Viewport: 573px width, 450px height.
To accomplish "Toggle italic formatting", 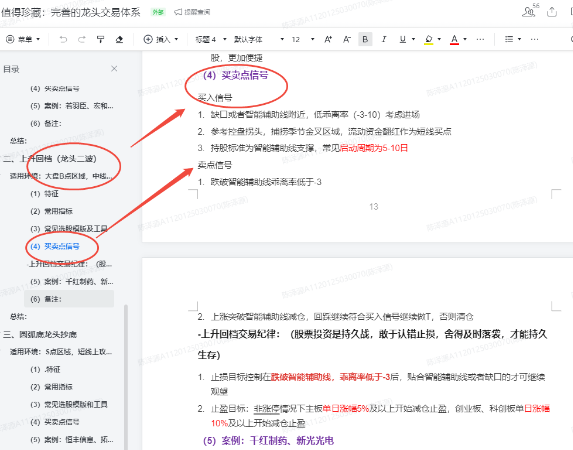I will [384, 39].
